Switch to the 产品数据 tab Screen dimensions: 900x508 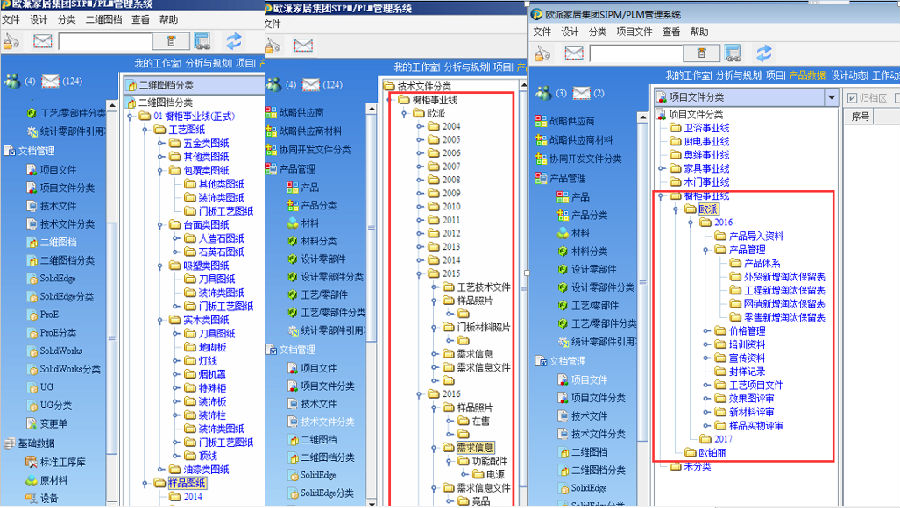(x=808, y=75)
